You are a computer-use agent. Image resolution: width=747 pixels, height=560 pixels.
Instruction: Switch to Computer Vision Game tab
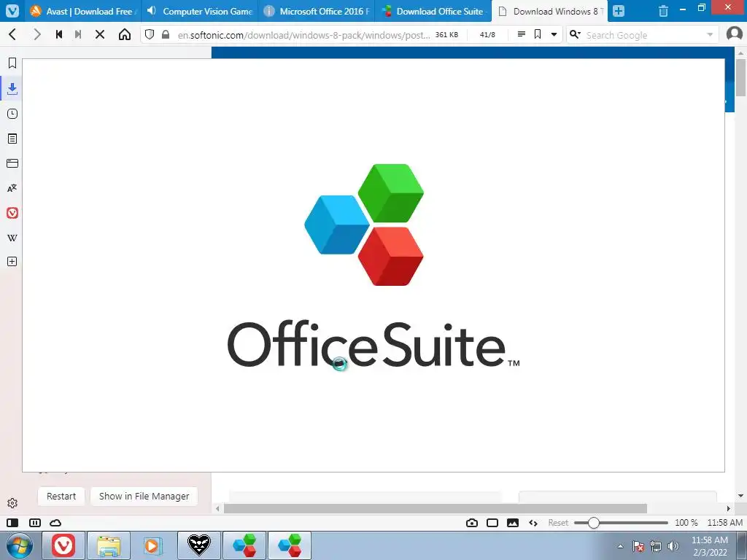[200, 11]
